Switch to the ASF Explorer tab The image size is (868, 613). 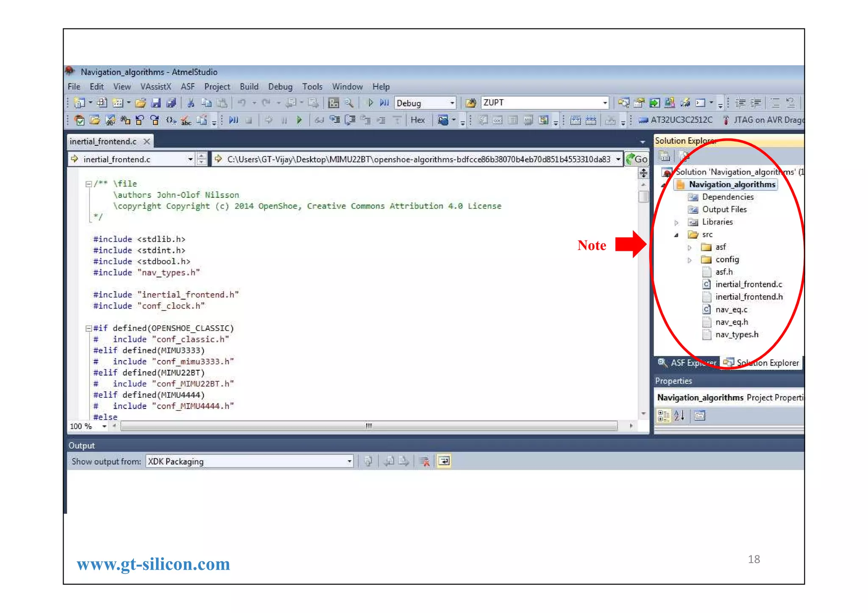(x=687, y=363)
